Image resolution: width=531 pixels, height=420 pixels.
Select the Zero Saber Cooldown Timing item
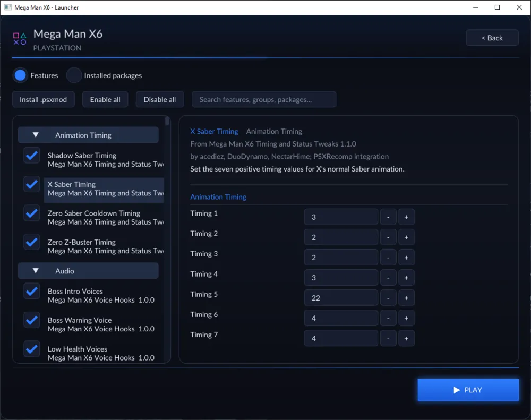coord(104,218)
